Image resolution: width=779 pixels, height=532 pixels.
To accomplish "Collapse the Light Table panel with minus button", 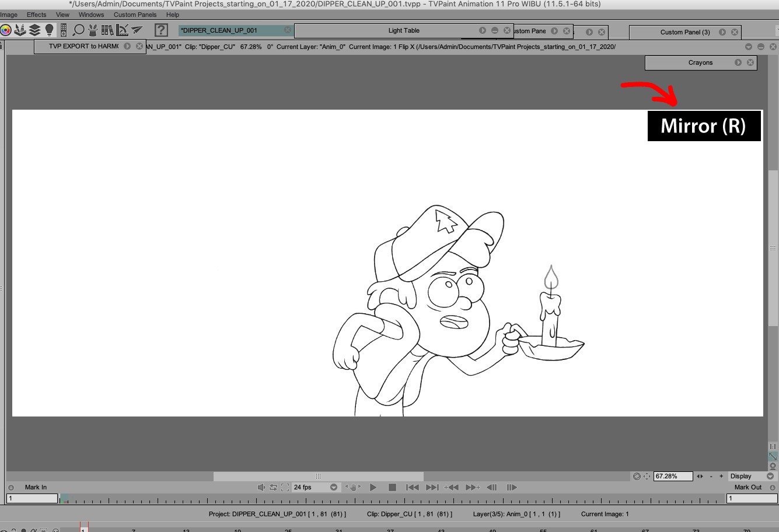I will [495, 30].
